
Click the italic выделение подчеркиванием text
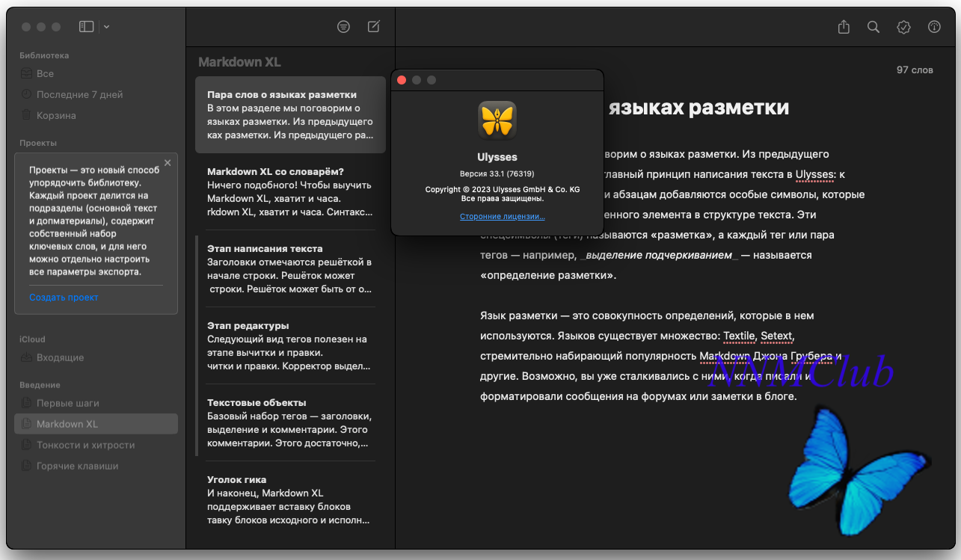[659, 255]
